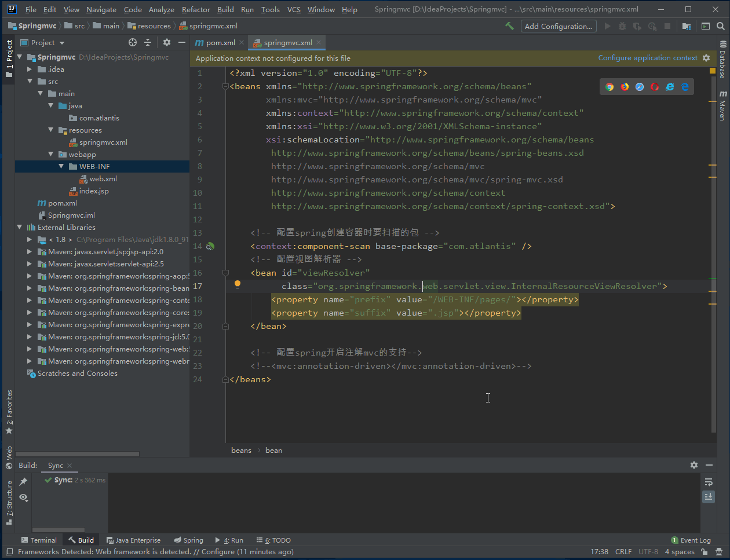This screenshot has height=560, width=730.
Task: Switch to the pom.xml editor tab
Action: tap(220, 42)
